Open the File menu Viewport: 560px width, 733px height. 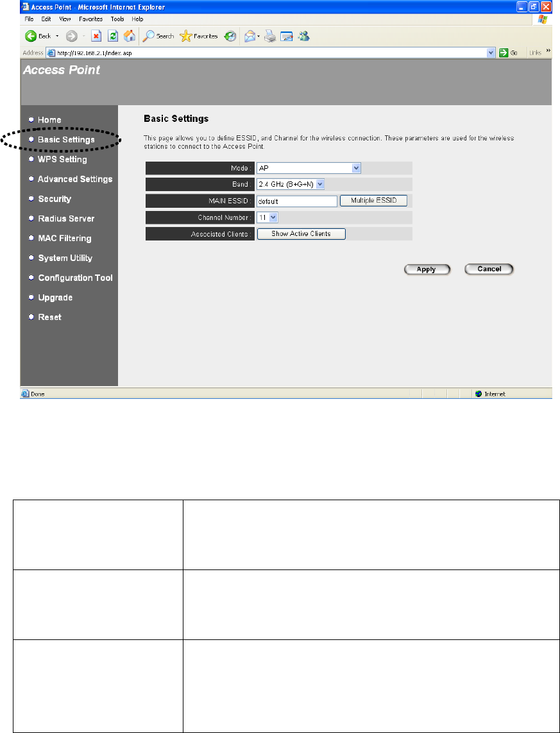(x=29, y=19)
